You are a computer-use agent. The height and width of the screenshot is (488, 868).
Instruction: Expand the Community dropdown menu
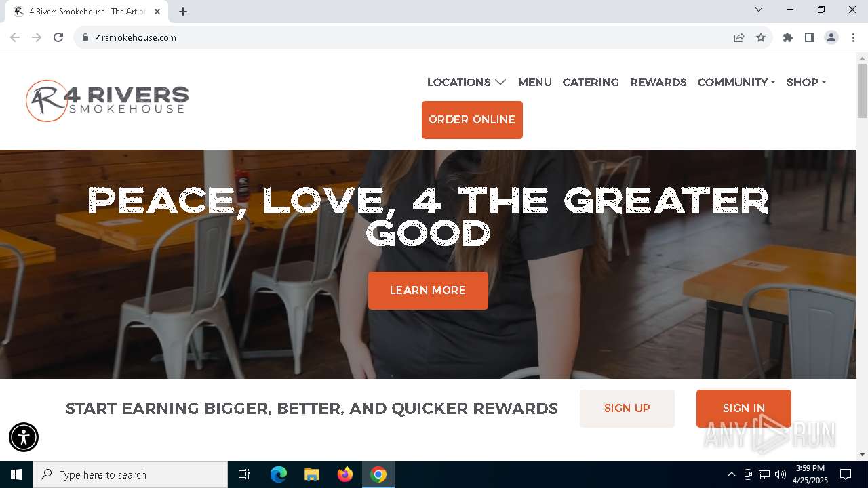point(736,82)
